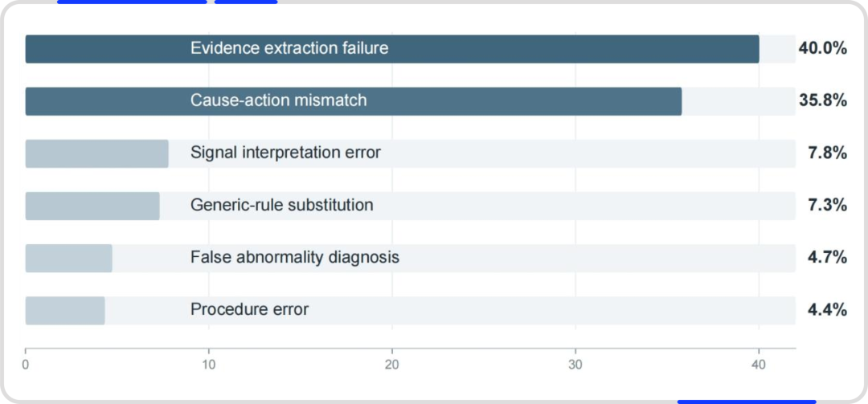Click axis tick label 10
The width and height of the screenshot is (868, 404).
tap(209, 365)
